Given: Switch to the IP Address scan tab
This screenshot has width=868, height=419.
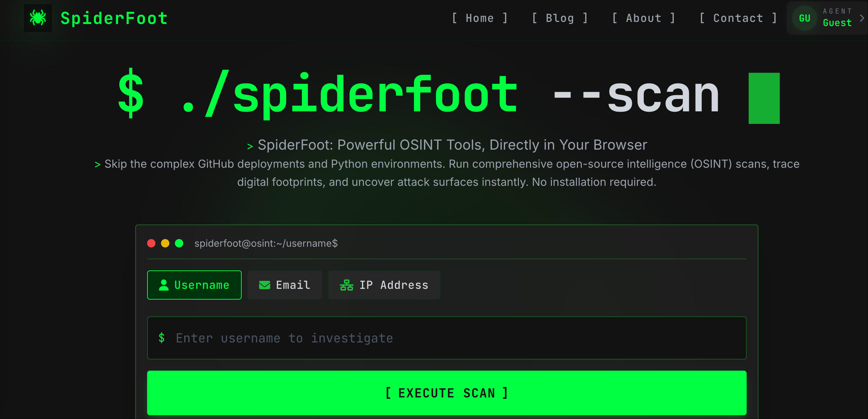Looking at the screenshot, I should point(384,285).
